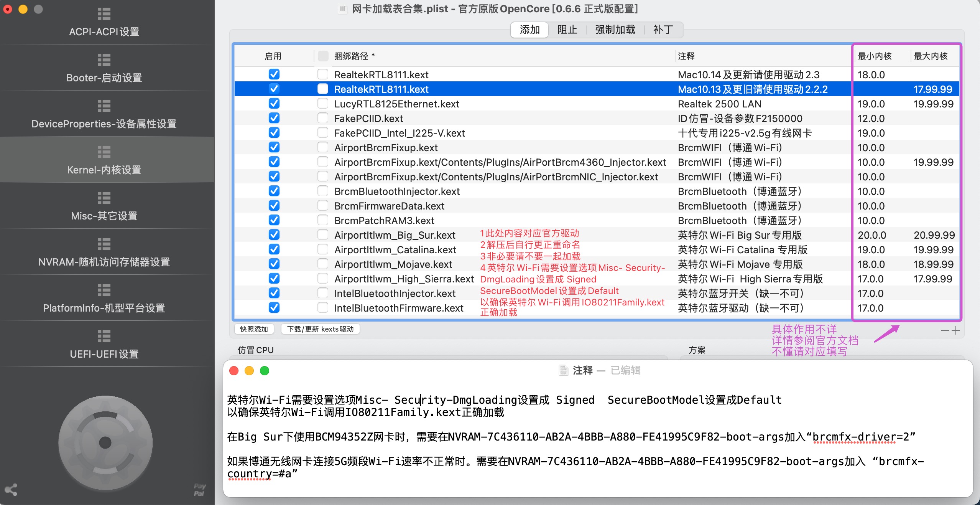Open the Booter settings sidebar icon
The height and width of the screenshot is (505, 980).
104,60
